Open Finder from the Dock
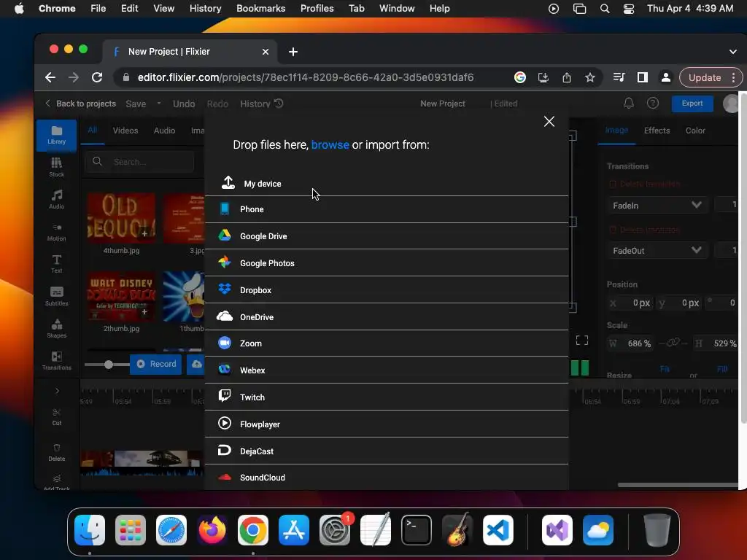The width and height of the screenshot is (747, 560). [90, 530]
